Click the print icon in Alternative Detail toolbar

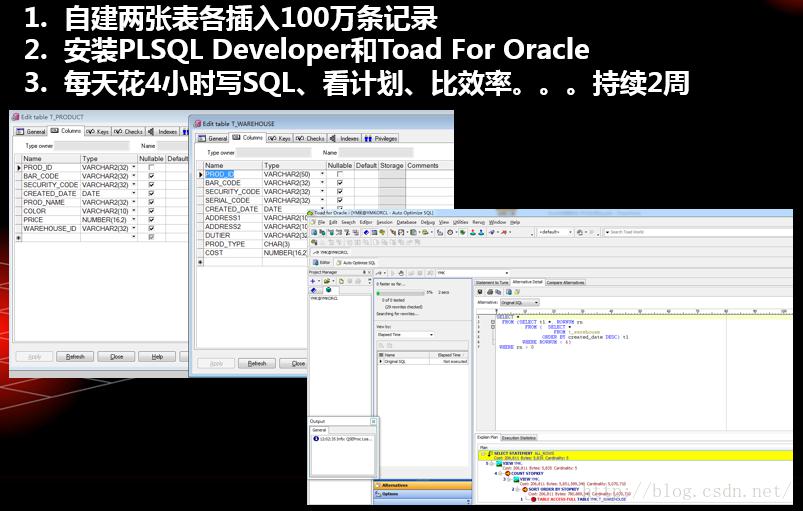click(490, 292)
